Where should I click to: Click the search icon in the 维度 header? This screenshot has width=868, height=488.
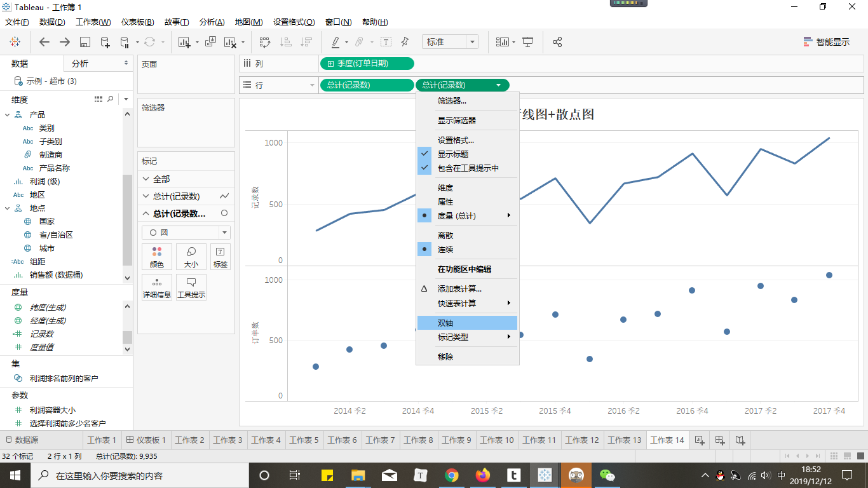111,99
